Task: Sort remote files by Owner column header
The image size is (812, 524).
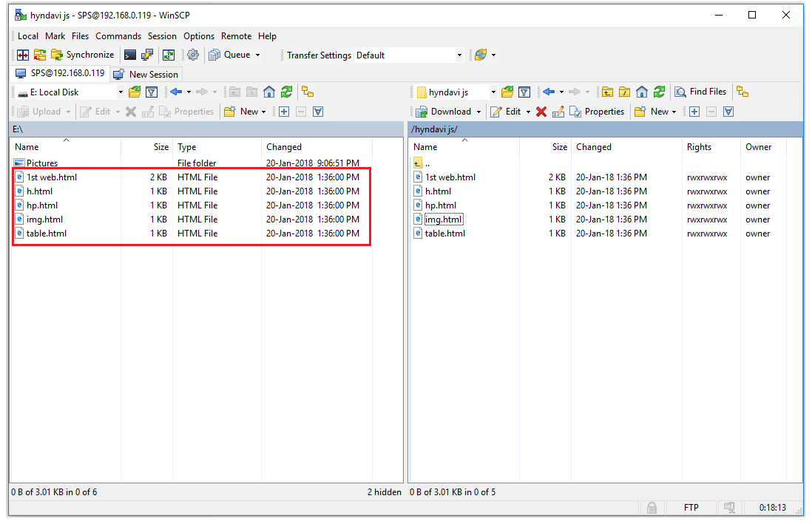Action: click(764, 147)
